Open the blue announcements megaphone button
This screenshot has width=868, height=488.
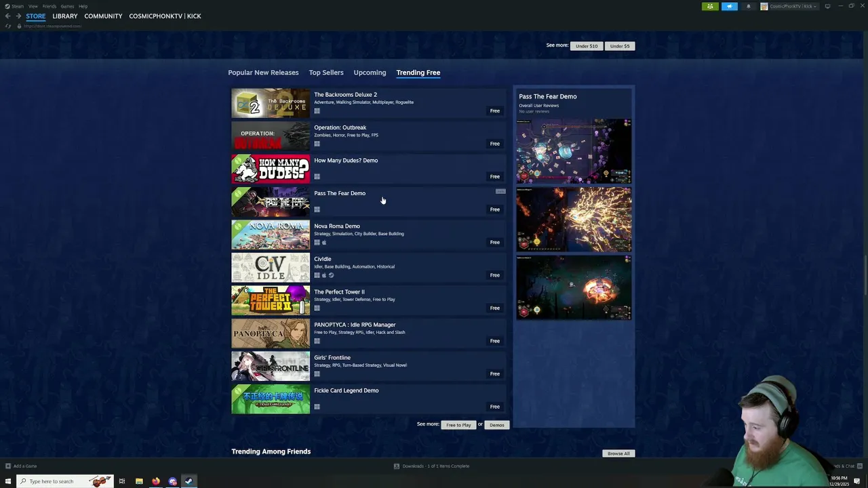click(x=730, y=6)
